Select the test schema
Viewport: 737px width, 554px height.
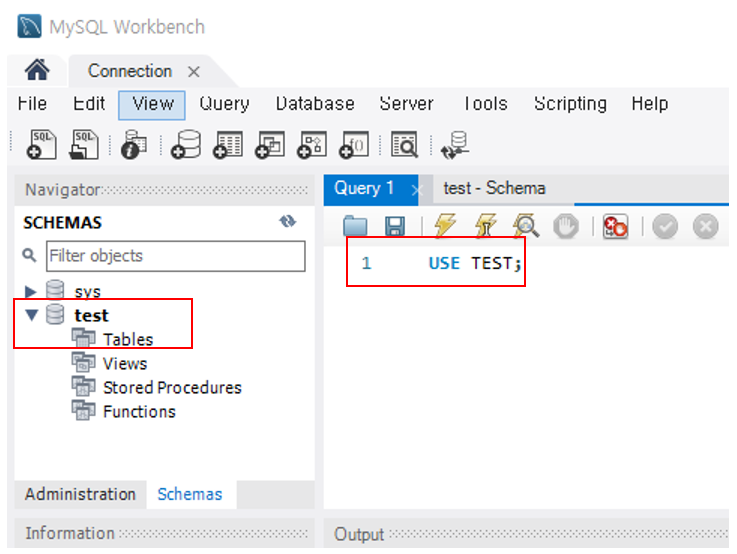tap(91, 315)
